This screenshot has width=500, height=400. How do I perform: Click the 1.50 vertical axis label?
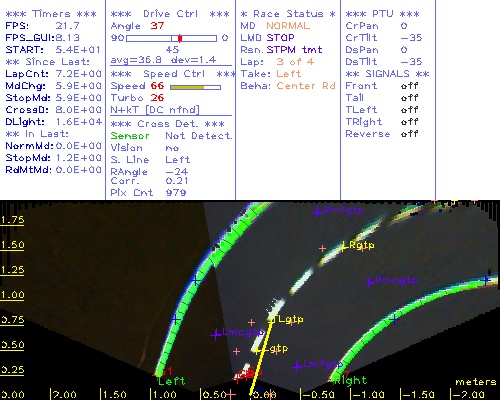12,245
